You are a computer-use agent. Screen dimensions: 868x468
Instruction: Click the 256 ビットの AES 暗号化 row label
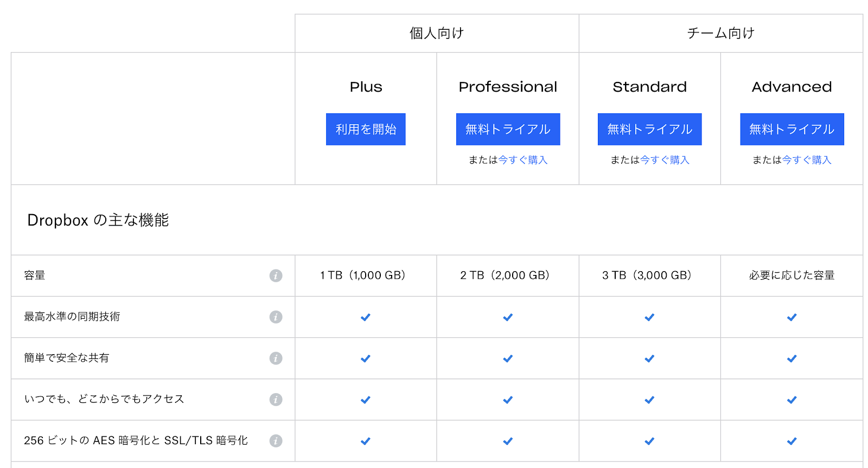tap(136, 440)
